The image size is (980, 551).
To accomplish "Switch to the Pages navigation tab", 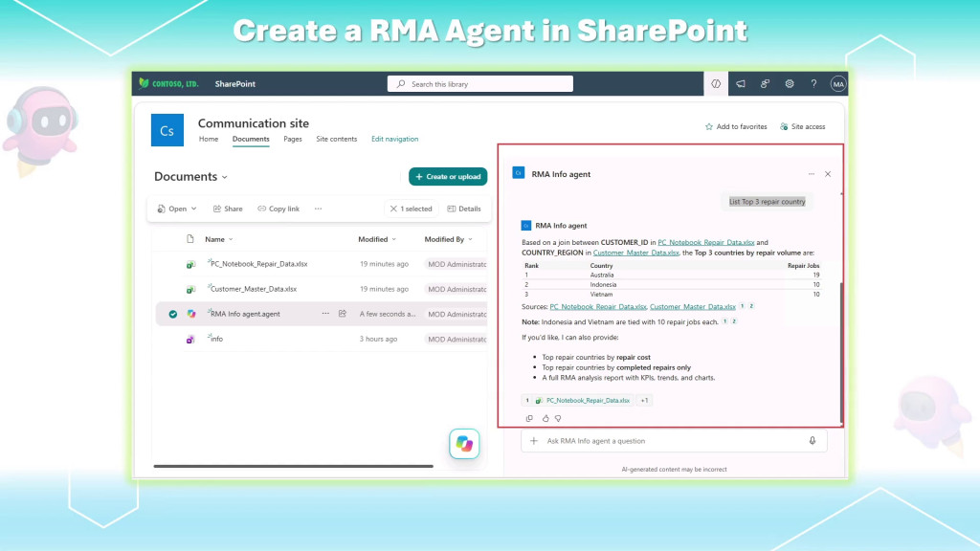I will 293,139.
